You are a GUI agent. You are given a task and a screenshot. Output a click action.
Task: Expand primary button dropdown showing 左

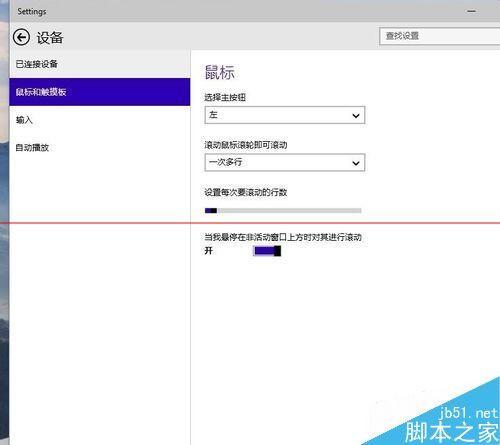tap(285, 115)
